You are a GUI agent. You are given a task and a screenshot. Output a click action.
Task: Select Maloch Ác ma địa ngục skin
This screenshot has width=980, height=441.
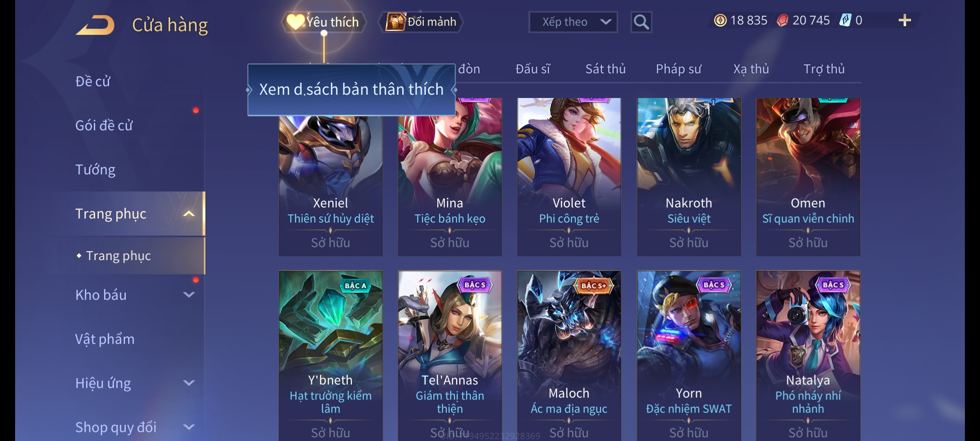pos(569,355)
